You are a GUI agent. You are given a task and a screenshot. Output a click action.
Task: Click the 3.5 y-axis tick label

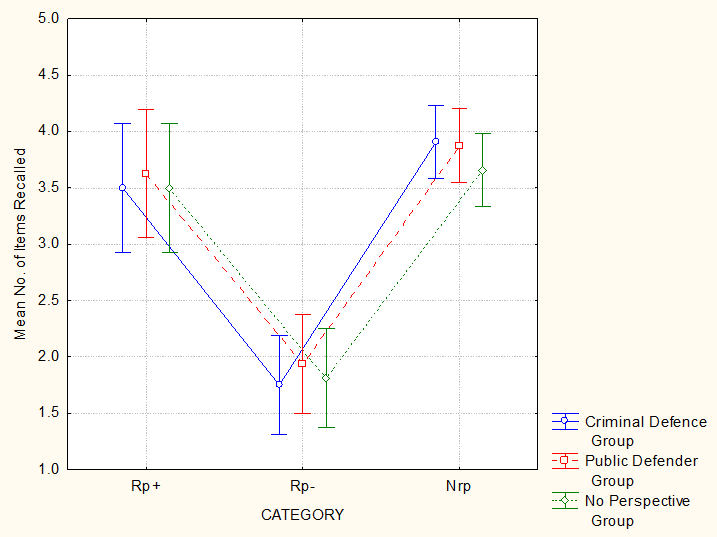pyautogui.click(x=49, y=188)
